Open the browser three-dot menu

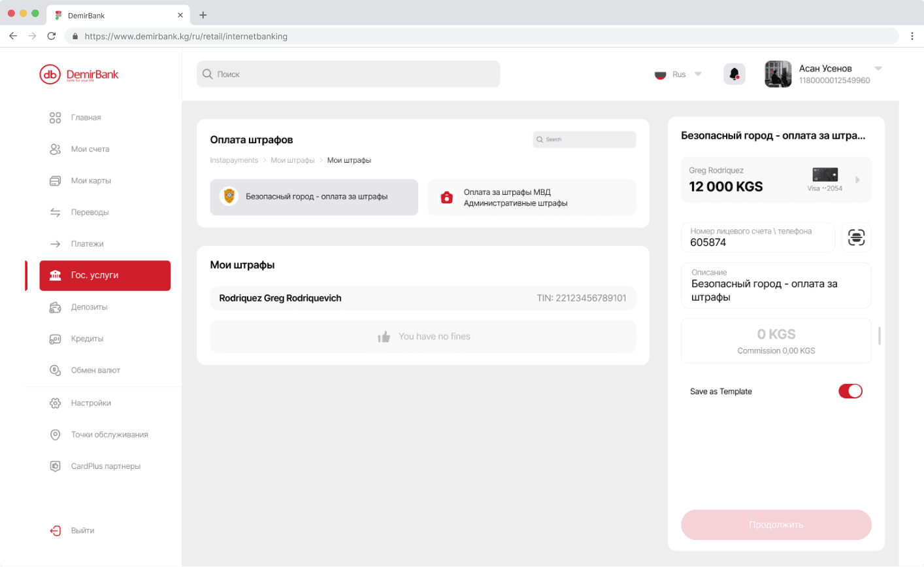912,36
